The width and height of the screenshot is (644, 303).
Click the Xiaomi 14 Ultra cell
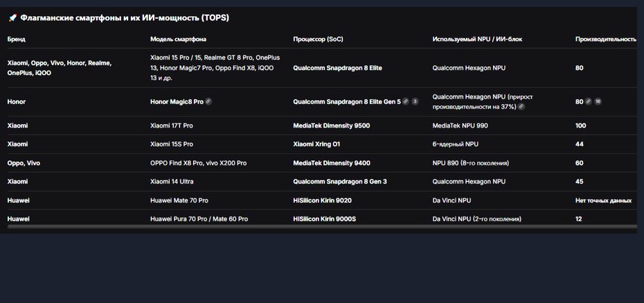point(172,181)
